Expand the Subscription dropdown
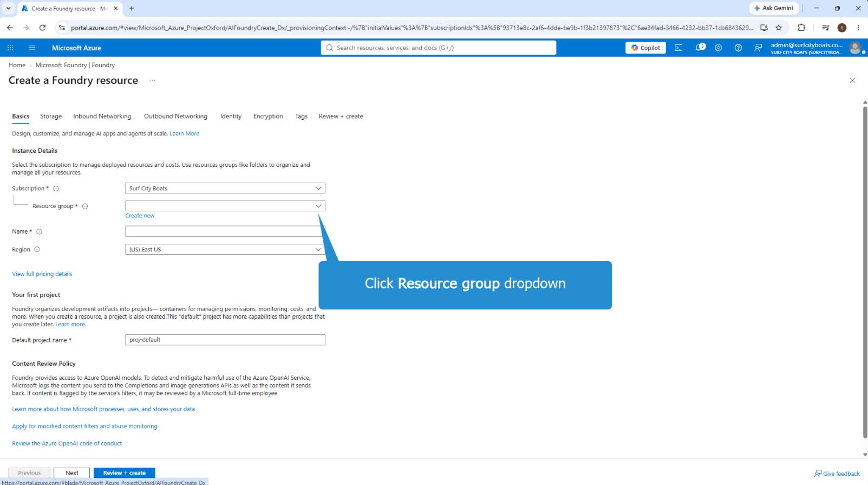 (225, 189)
